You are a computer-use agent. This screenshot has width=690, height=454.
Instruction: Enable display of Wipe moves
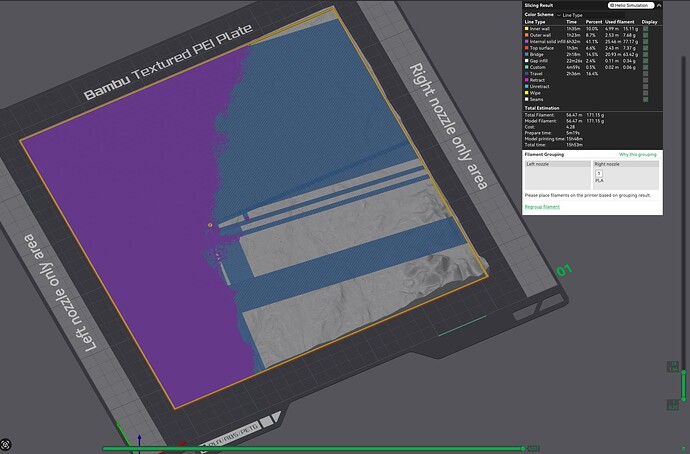(x=646, y=93)
